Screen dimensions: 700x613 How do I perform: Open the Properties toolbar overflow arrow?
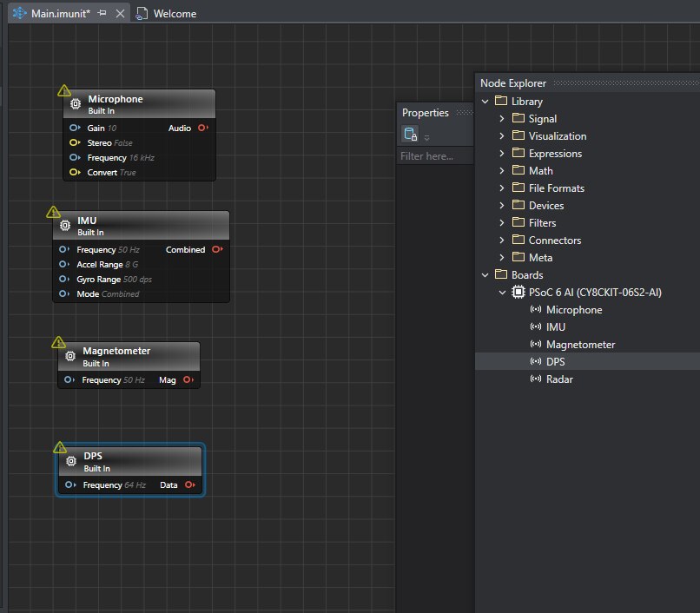point(426,138)
